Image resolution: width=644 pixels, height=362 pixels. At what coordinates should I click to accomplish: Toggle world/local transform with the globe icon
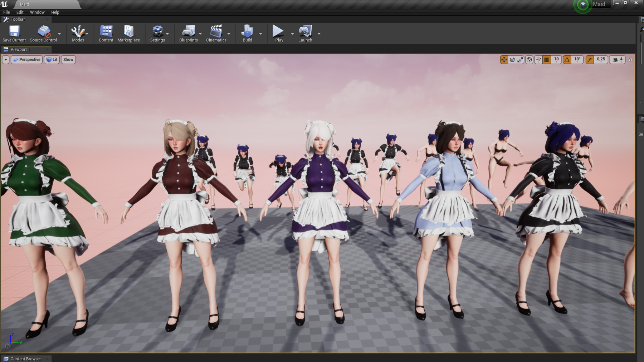click(x=529, y=60)
